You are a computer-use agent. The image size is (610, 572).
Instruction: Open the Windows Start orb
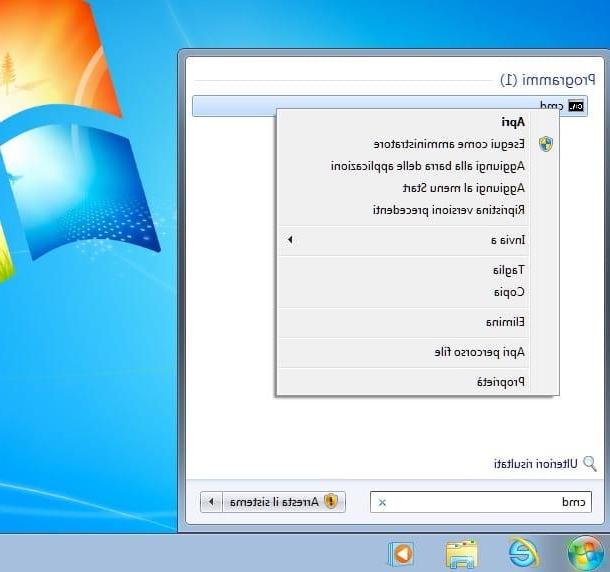pyautogui.click(x=585, y=553)
